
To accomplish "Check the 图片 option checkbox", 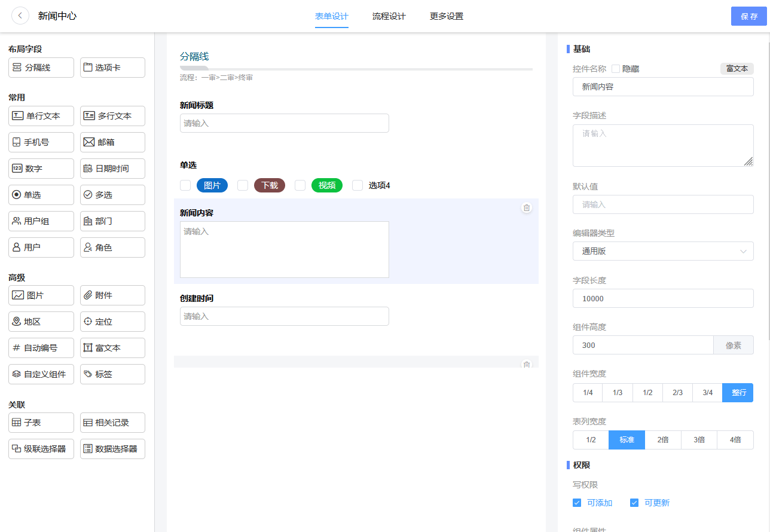I will click(x=185, y=185).
